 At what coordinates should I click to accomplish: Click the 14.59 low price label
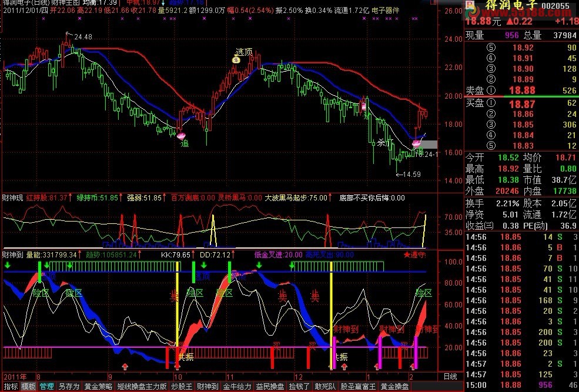pyautogui.click(x=411, y=174)
